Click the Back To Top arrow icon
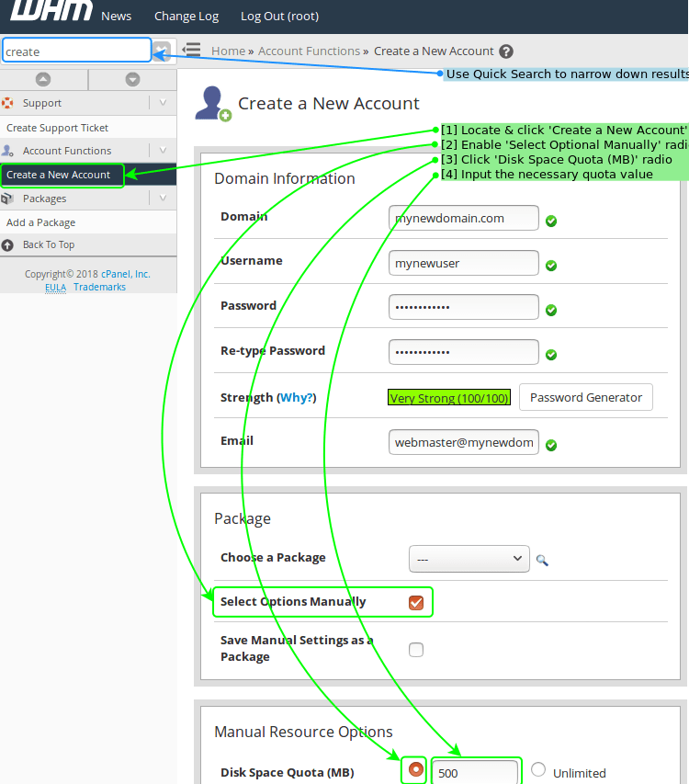The image size is (689, 784). 8,244
